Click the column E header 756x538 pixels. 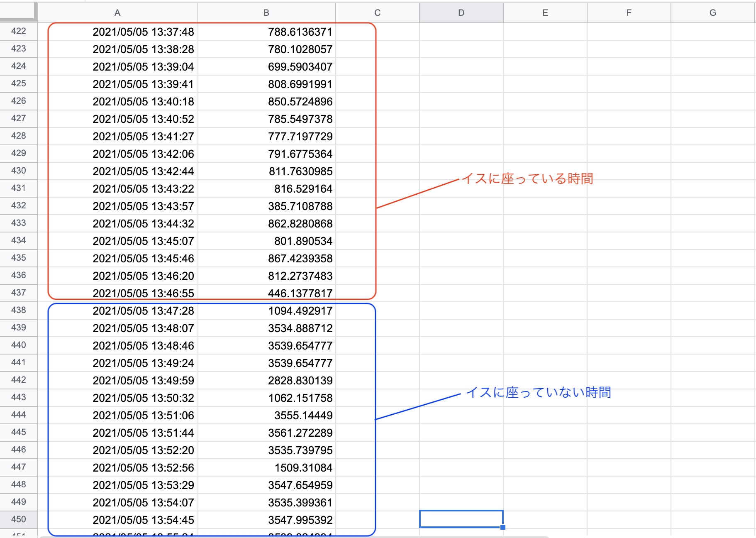coord(545,13)
